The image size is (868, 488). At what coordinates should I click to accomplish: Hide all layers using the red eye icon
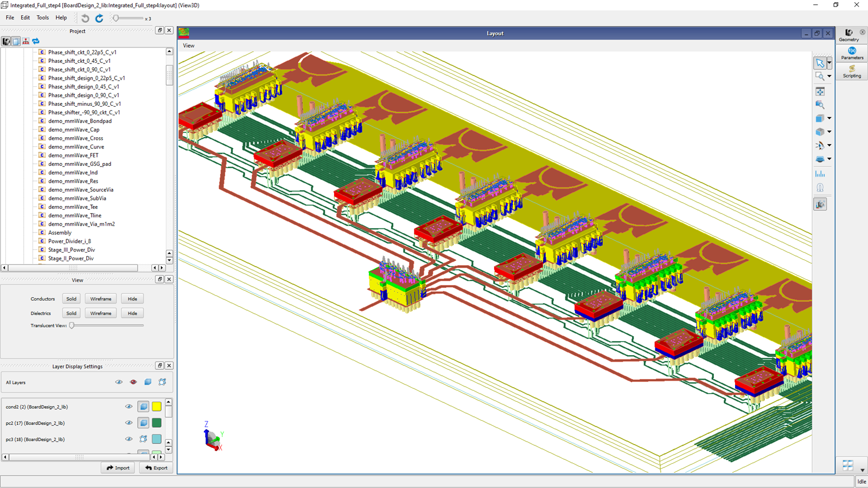click(133, 382)
